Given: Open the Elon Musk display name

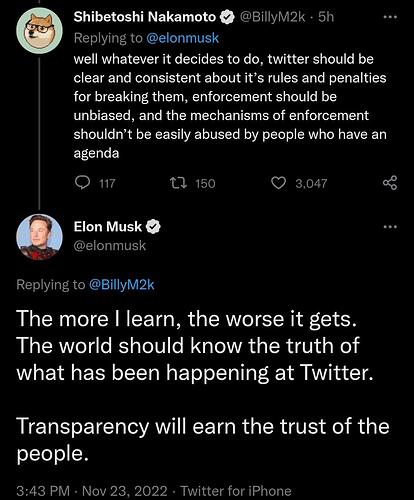Looking at the screenshot, I should point(108,227).
